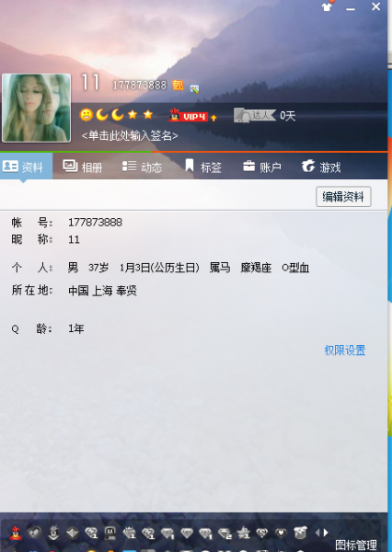Switch to the 标签 tab
392x552 pixels.
(x=203, y=167)
